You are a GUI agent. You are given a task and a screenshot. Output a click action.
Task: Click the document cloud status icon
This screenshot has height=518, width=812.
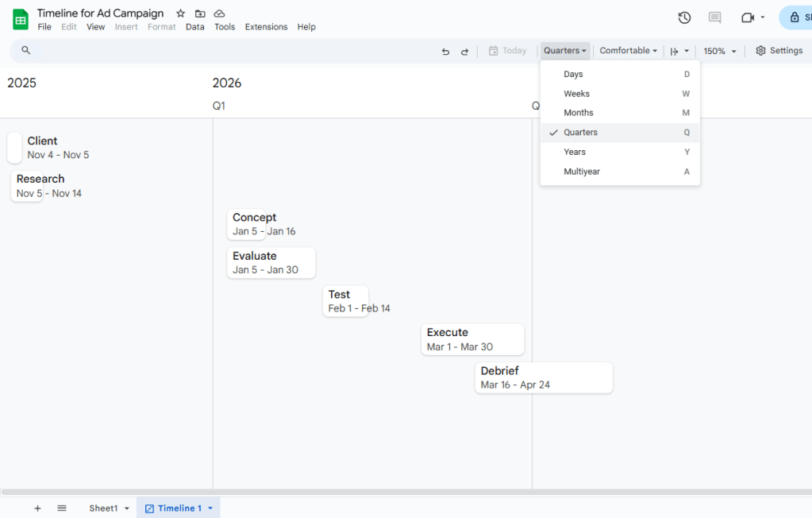pos(218,13)
